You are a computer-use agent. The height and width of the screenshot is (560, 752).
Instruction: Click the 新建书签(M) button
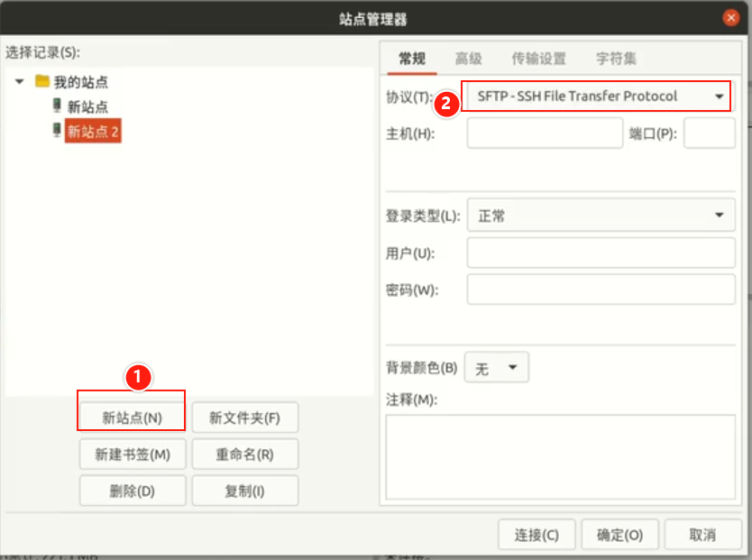click(133, 454)
